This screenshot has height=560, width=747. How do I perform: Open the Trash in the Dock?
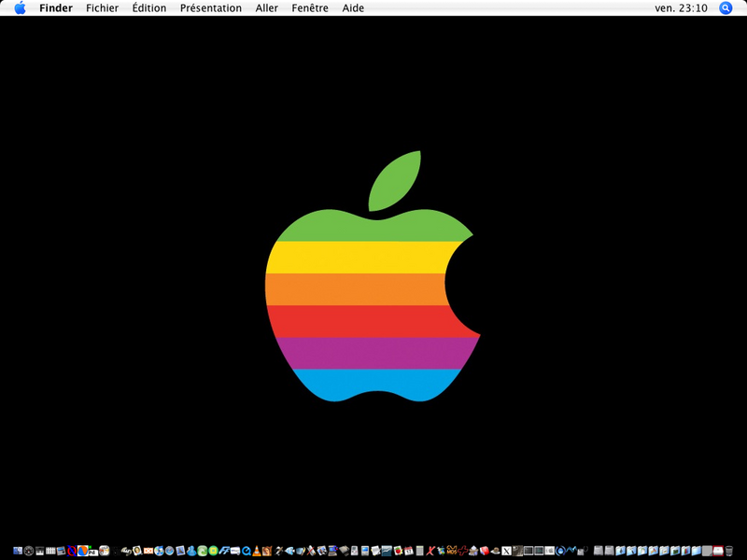[x=729, y=551]
